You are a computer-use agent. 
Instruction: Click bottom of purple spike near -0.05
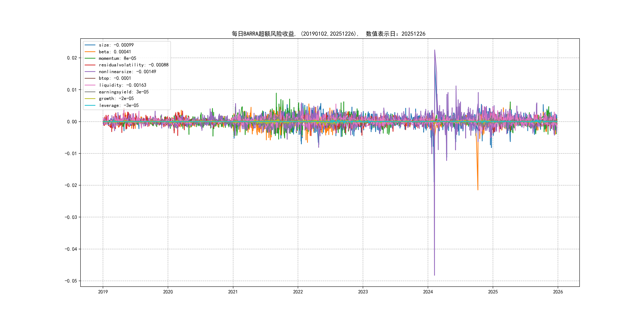(x=435, y=275)
